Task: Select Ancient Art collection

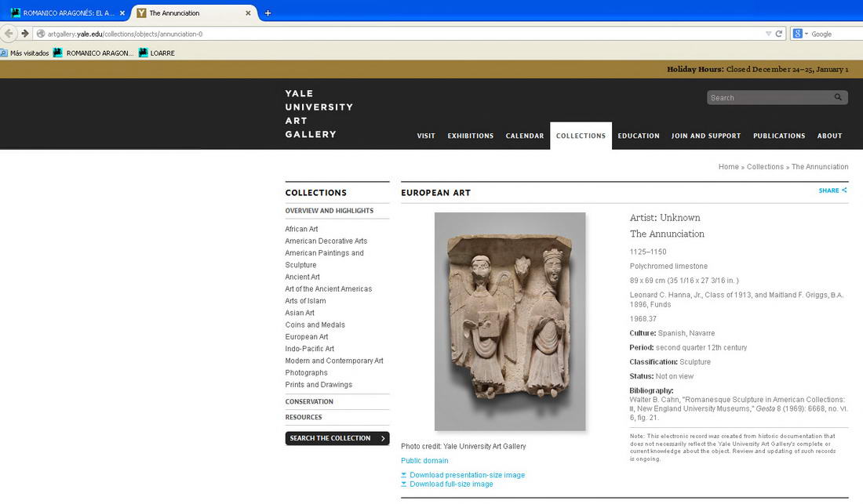Action: pos(302,277)
